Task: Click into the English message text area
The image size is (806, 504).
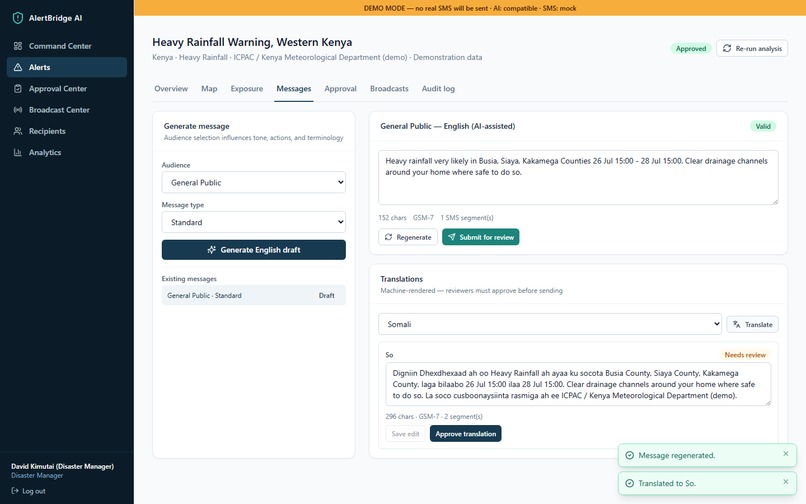Action: 578,177
